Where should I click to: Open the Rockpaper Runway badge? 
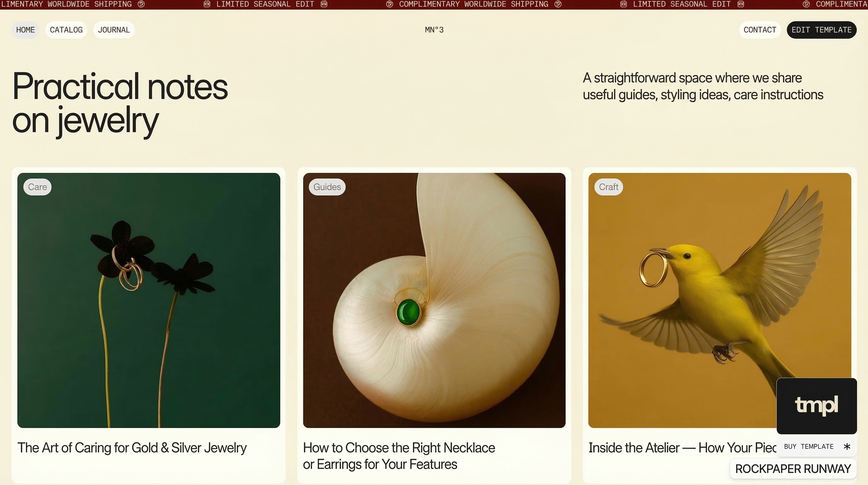click(793, 469)
